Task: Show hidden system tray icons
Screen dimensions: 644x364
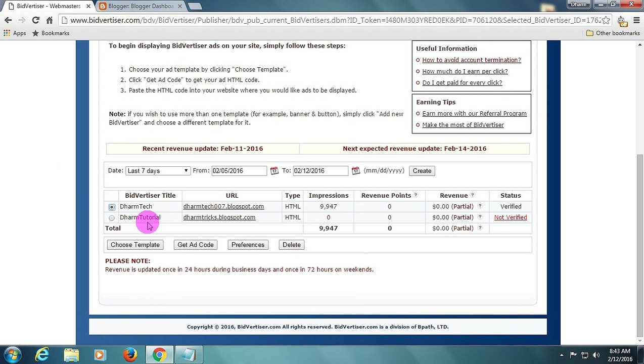Action: click(562, 355)
